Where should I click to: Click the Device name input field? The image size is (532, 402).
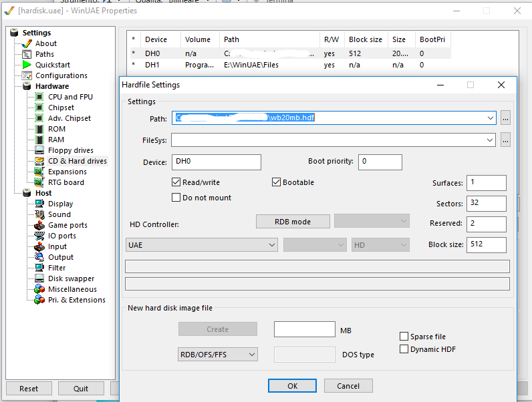pos(217,162)
